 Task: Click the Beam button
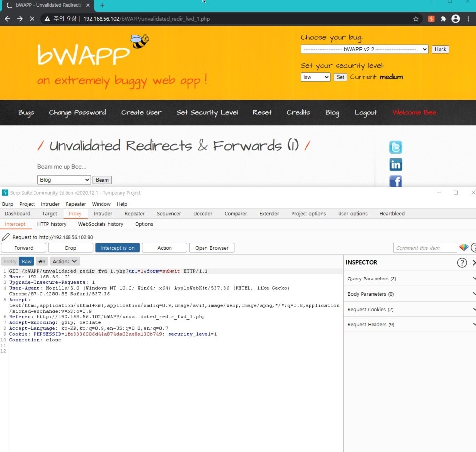click(102, 180)
